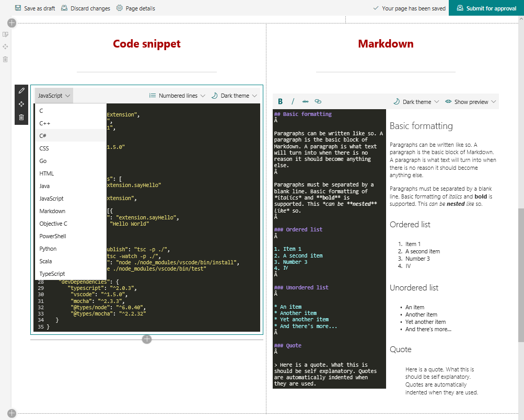Toggle Show preview in Markdown editor
The image size is (524, 420).
(x=470, y=102)
